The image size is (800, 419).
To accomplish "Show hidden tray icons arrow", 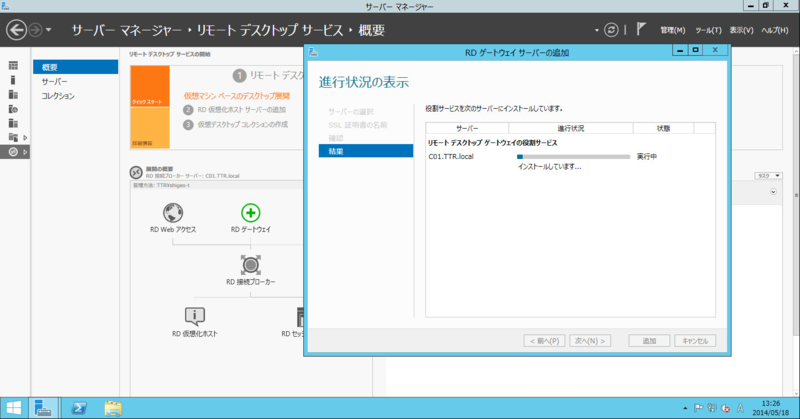I will click(x=685, y=408).
